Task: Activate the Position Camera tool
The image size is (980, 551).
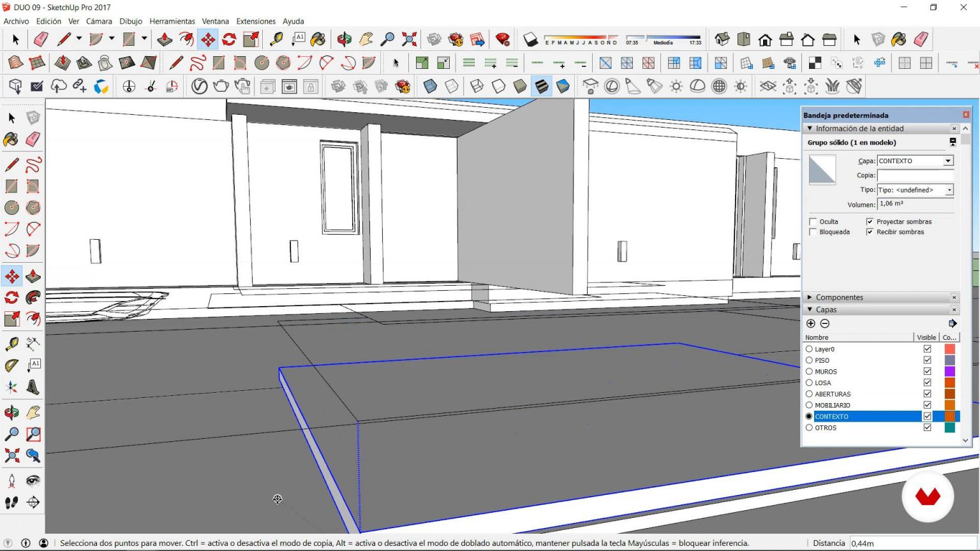Action: pos(11,481)
